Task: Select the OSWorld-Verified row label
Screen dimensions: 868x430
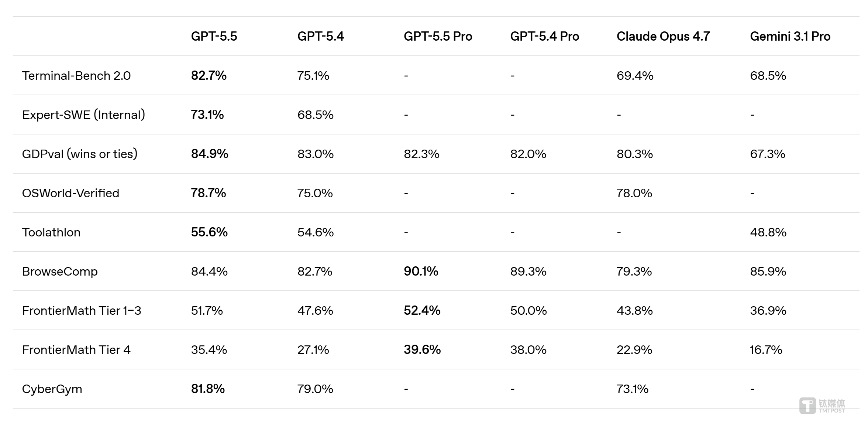Action: coord(70,193)
